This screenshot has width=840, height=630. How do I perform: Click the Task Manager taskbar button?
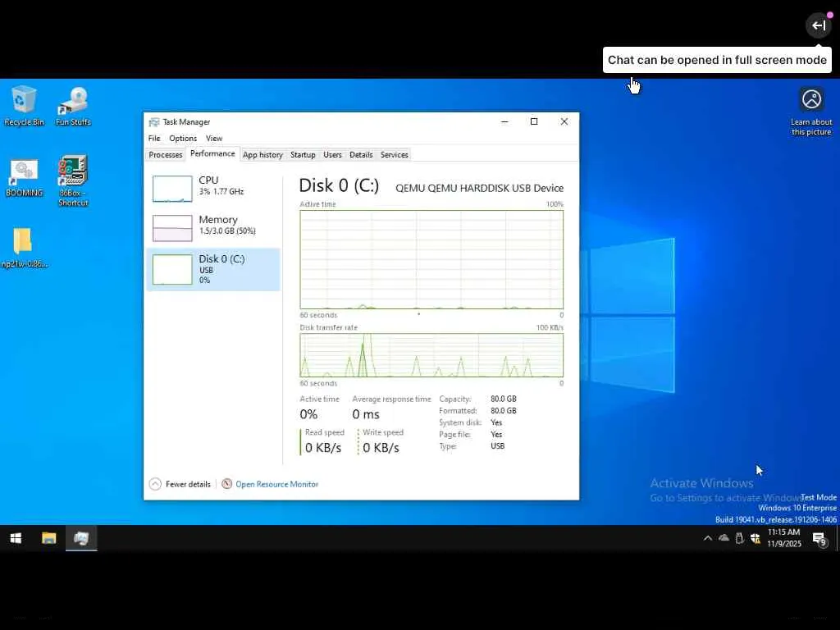pos(81,538)
